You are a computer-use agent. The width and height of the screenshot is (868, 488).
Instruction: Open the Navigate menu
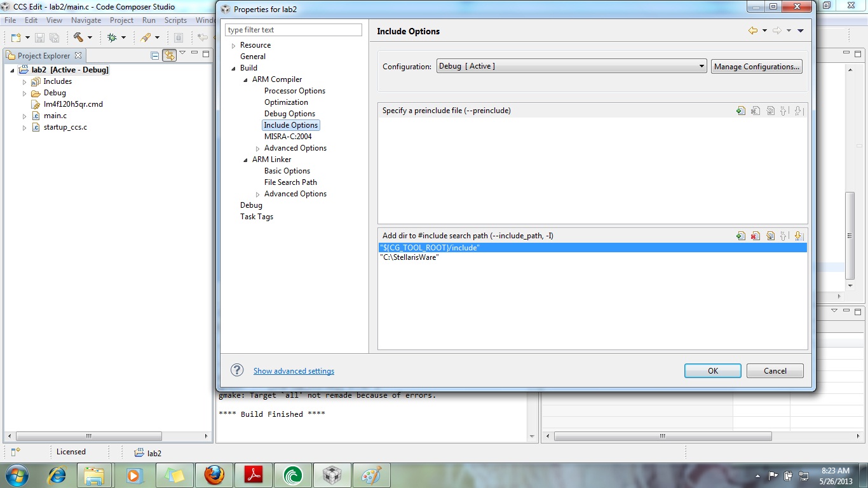[86, 20]
